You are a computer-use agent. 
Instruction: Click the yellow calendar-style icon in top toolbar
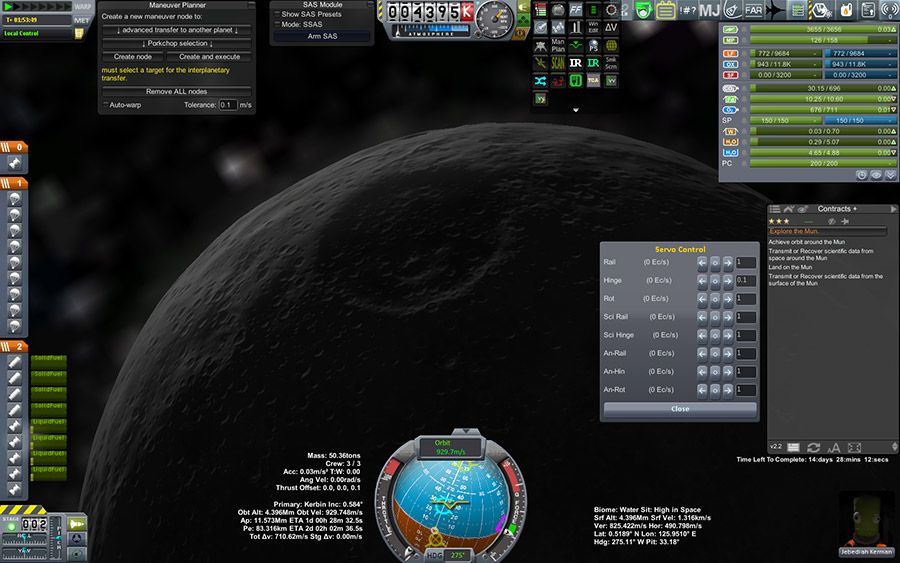click(665, 10)
